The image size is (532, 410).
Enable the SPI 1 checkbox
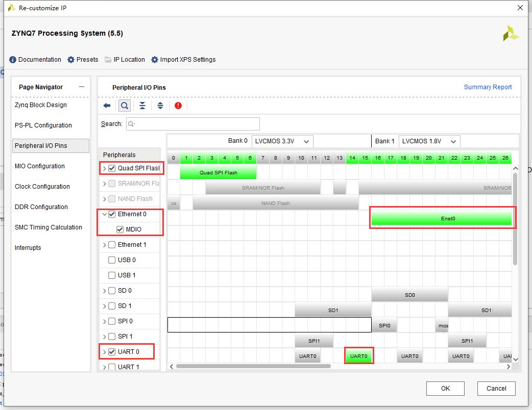pyautogui.click(x=112, y=337)
